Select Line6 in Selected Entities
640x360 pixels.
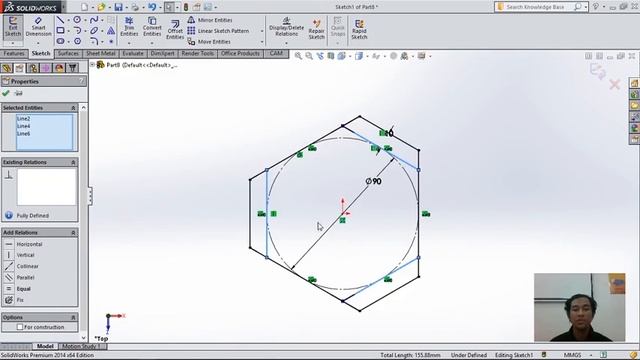[23, 133]
